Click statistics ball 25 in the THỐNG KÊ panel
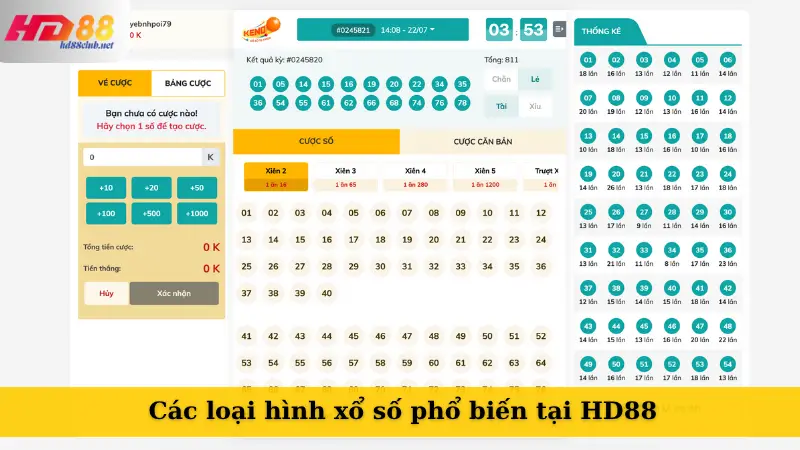Viewport: 800px width, 450px height. [588, 212]
